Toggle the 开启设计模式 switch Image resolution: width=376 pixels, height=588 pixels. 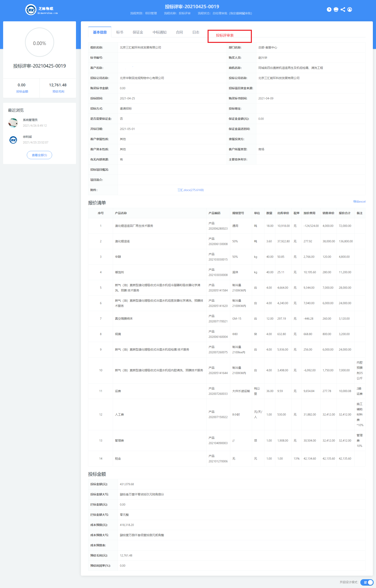click(x=367, y=582)
